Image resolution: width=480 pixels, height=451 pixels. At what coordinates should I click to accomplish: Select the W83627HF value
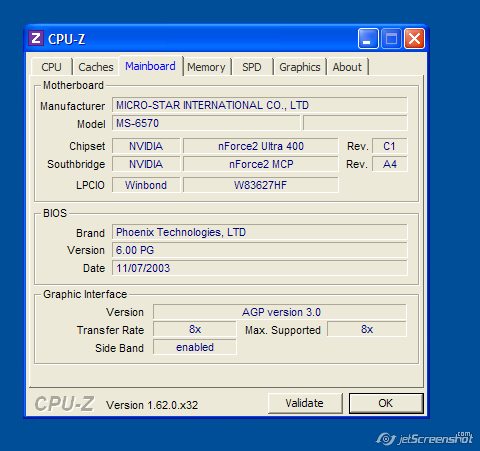click(261, 185)
